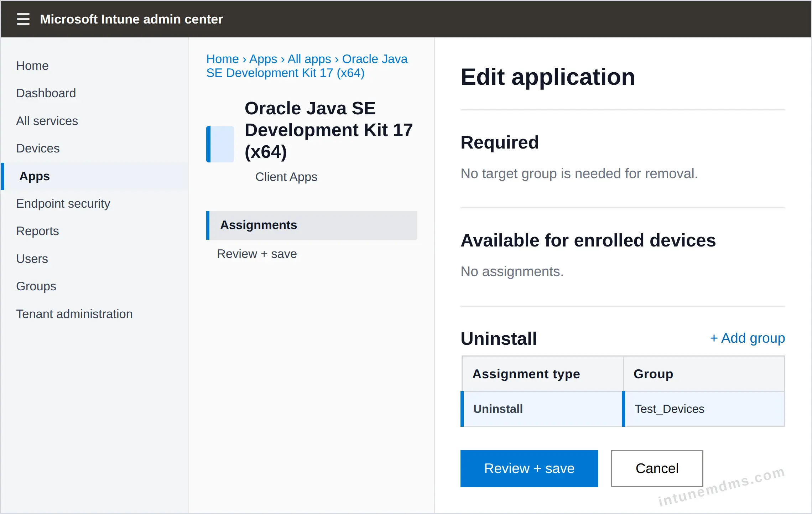Click + Add group under Uninstall
Screen dimensions: 812x514
click(748, 338)
